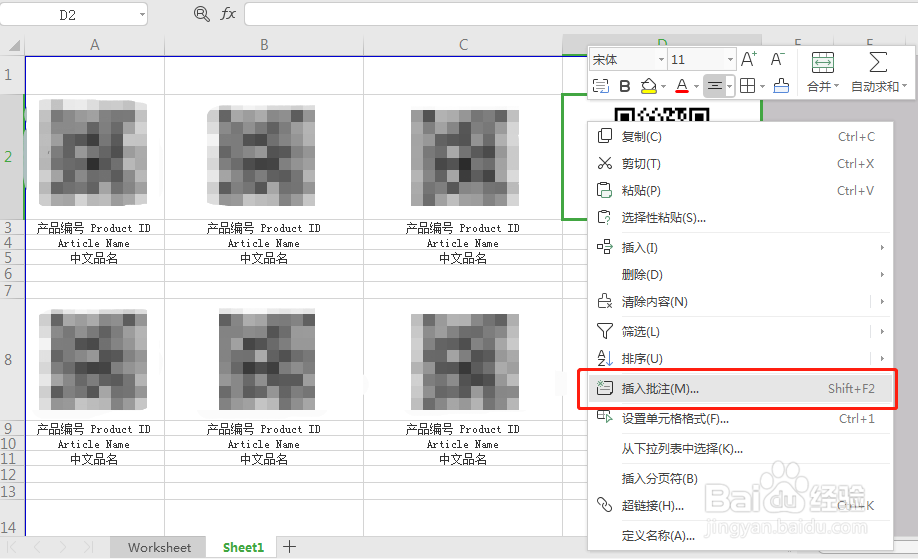Click cell C4 containing Article Name

463,243
